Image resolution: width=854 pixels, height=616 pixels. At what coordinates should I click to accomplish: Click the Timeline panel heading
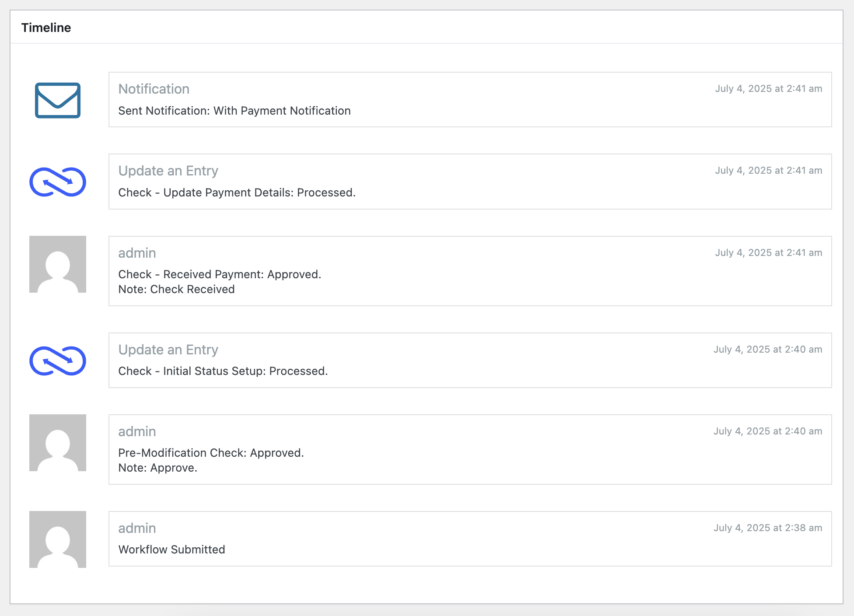pyautogui.click(x=46, y=28)
